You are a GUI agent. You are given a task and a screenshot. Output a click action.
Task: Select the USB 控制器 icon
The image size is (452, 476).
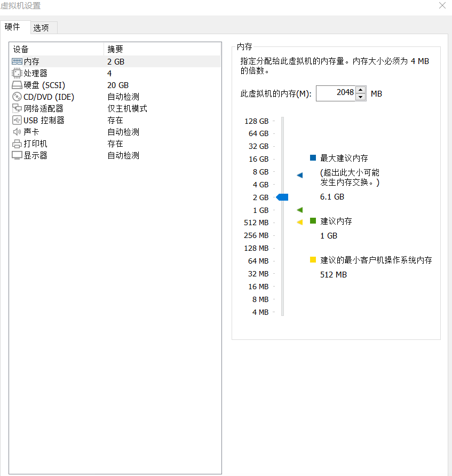pos(17,120)
